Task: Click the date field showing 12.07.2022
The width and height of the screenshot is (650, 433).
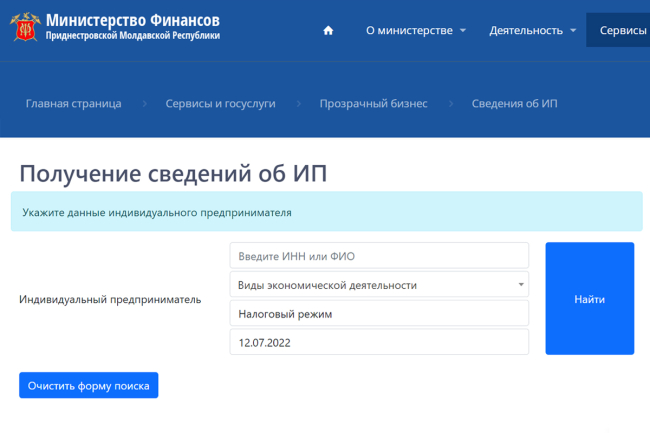Action: click(x=379, y=342)
